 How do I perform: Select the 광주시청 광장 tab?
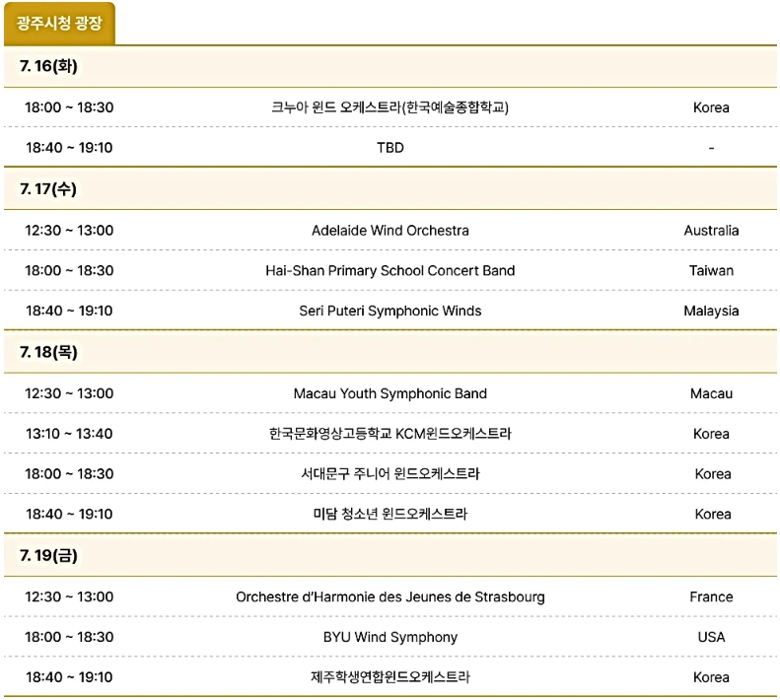pyautogui.click(x=59, y=24)
